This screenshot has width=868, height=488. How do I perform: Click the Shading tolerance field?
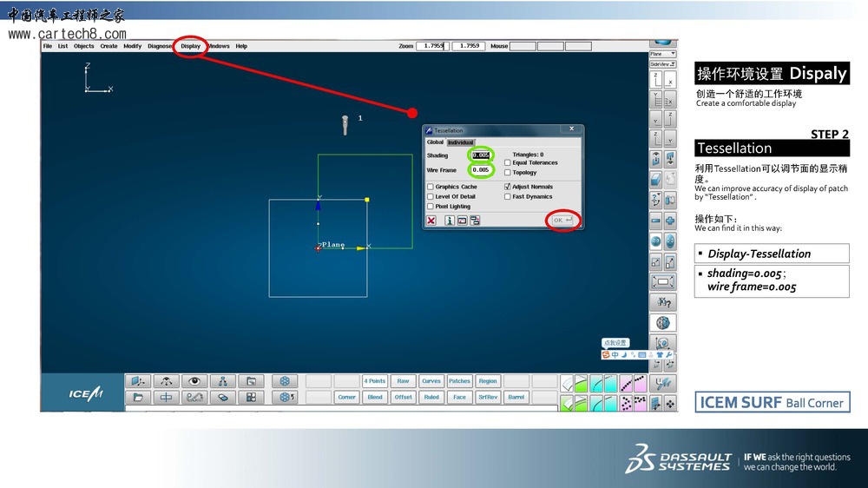coord(481,155)
